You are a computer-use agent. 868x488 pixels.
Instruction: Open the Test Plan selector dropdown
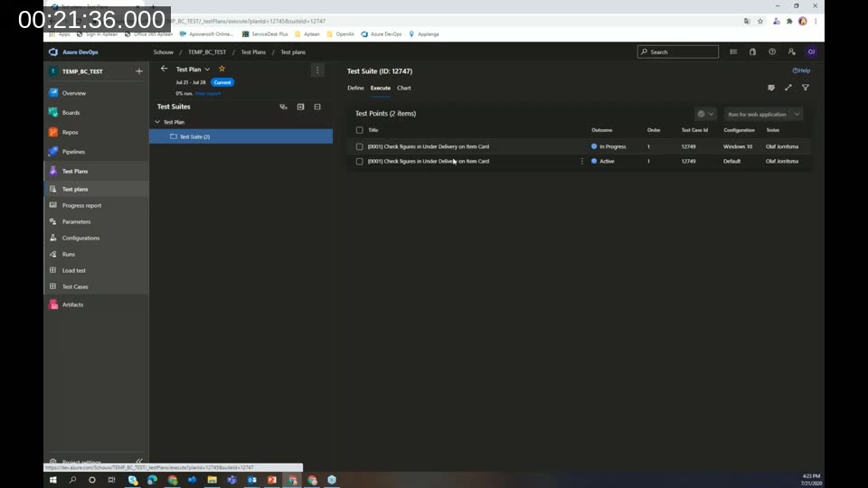[193, 70]
